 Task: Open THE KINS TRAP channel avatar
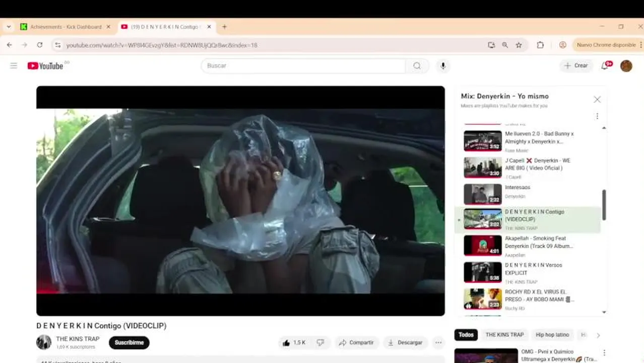click(44, 342)
